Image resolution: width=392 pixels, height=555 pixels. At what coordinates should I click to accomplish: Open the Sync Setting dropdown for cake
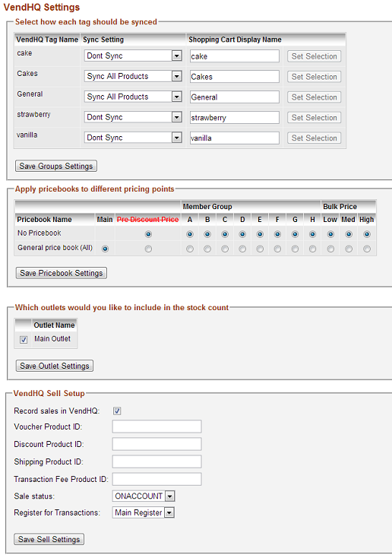click(133, 56)
